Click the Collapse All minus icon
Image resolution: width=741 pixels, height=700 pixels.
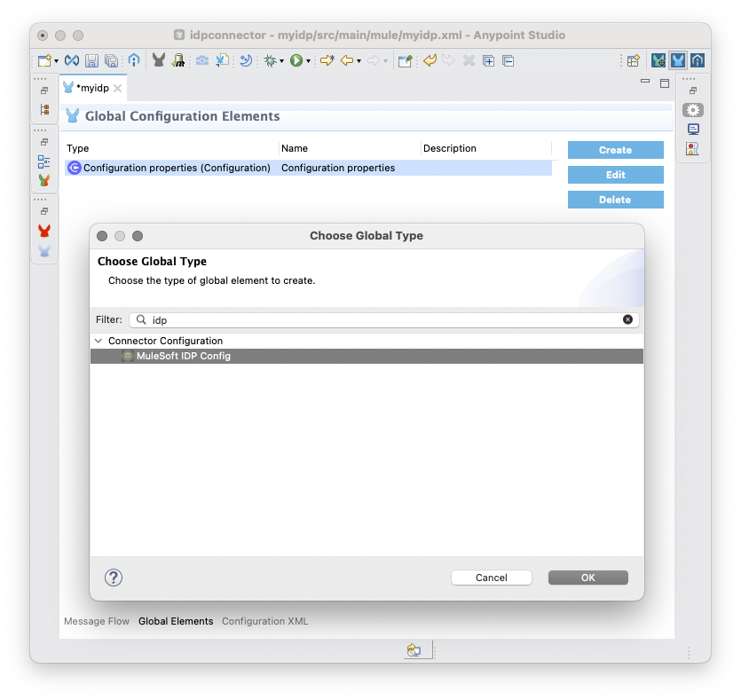coord(508,61)
